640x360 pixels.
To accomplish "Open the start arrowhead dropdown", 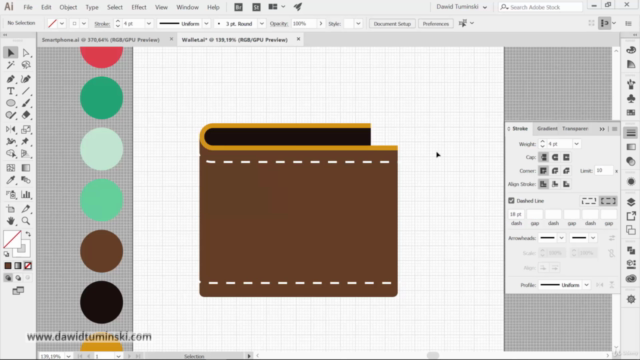I will [x=562, y=238].
